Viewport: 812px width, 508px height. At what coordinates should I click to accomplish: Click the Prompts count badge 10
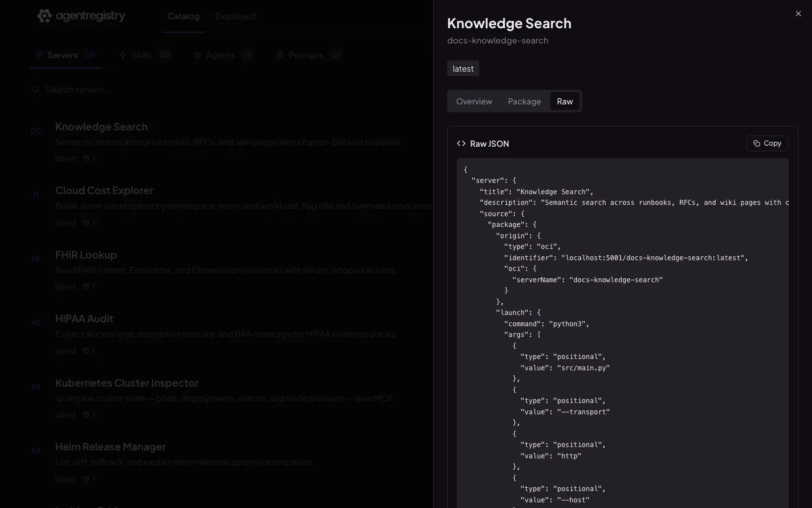tap(336, 55)
